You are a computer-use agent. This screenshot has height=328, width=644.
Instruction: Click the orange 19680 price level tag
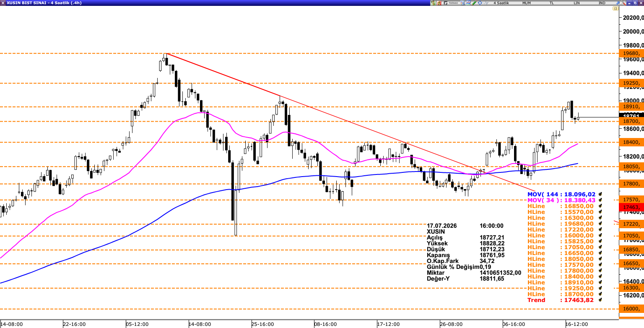tap(631, 53)
